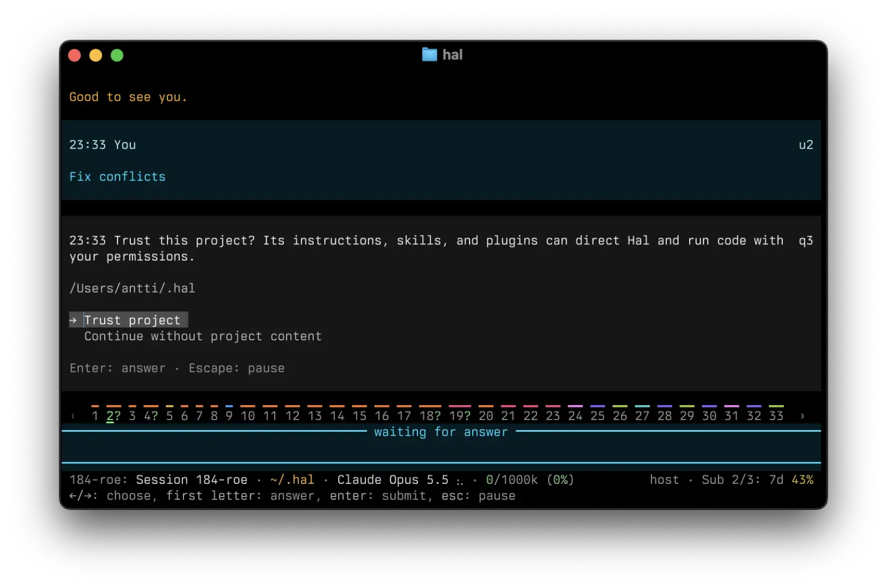This screenshot has height=588, width=887.
Task: Click the host label in status bar
Action: click(x=664, y=480)
